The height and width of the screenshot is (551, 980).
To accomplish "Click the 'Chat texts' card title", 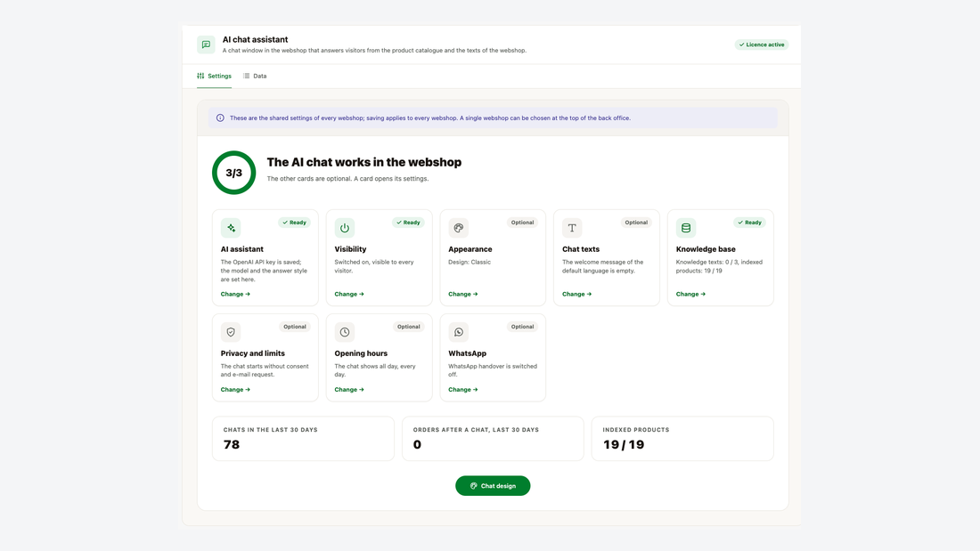I will (x=581, y=249).
